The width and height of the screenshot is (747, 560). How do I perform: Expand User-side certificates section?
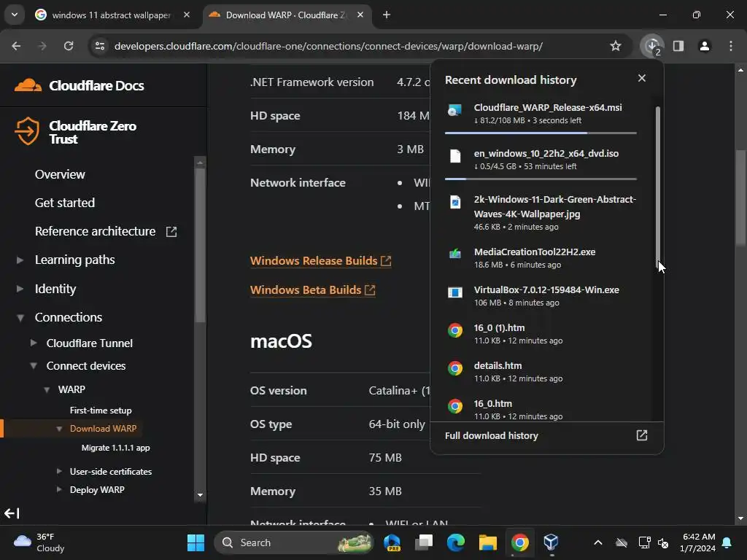[59, 471]
